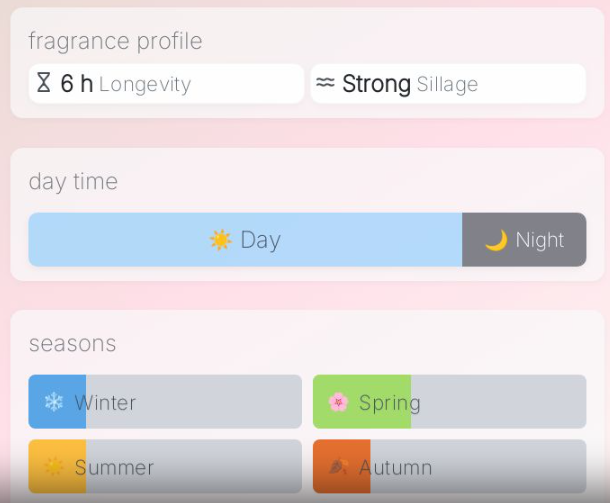Select the Day segment

[x=245, y=240]
